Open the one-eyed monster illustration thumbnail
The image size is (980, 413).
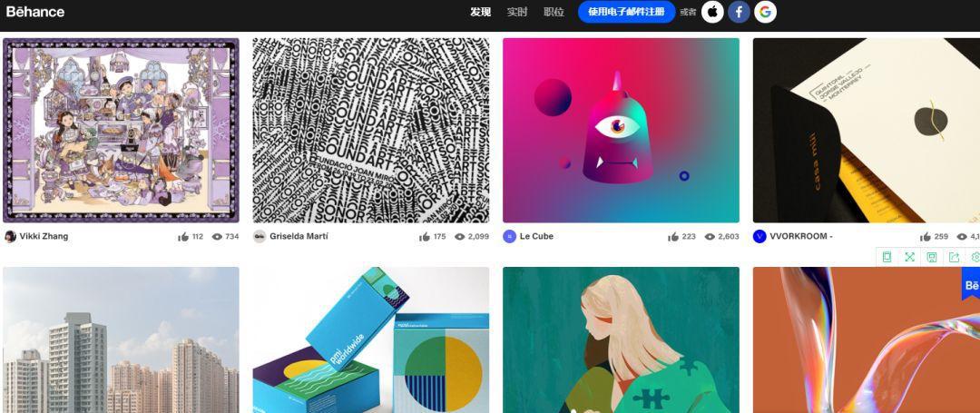point(621,131)
